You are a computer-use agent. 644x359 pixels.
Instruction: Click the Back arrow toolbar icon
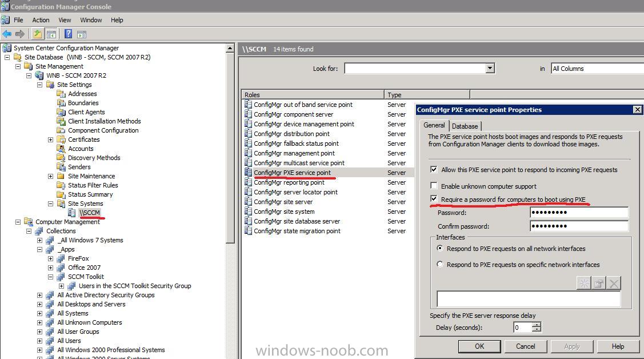pyautogui.click(x=7, y=34)
